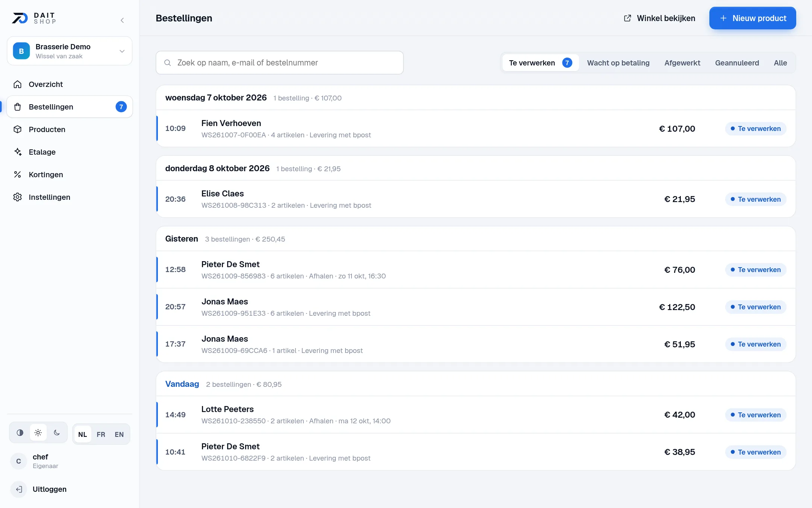The image size is (812, 508).
Task: Click the Nieuw product button
Action: (x=753, y=18)
